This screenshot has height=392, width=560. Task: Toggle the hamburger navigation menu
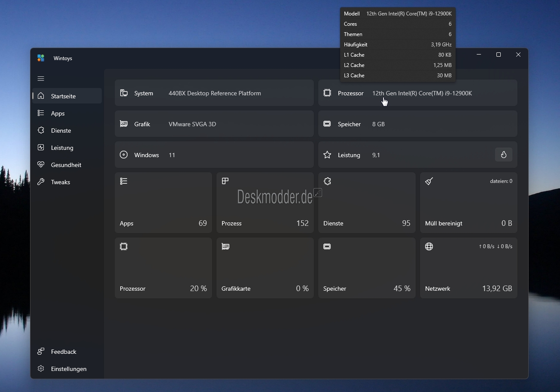coord(41,79)
